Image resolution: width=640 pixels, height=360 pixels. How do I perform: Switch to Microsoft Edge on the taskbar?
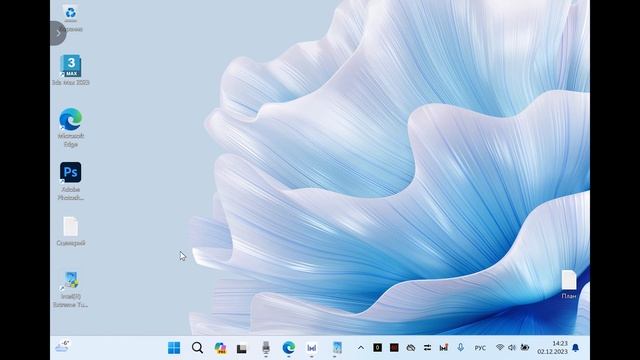(x=289, y=348)
